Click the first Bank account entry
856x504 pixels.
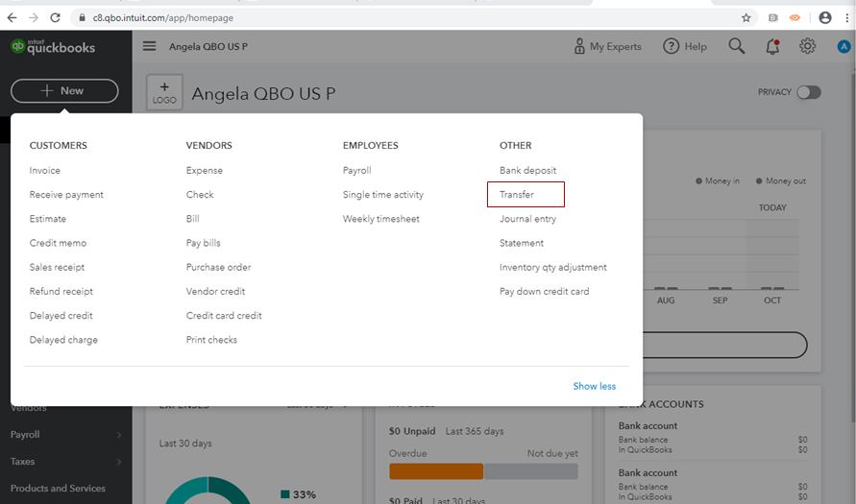713,438
